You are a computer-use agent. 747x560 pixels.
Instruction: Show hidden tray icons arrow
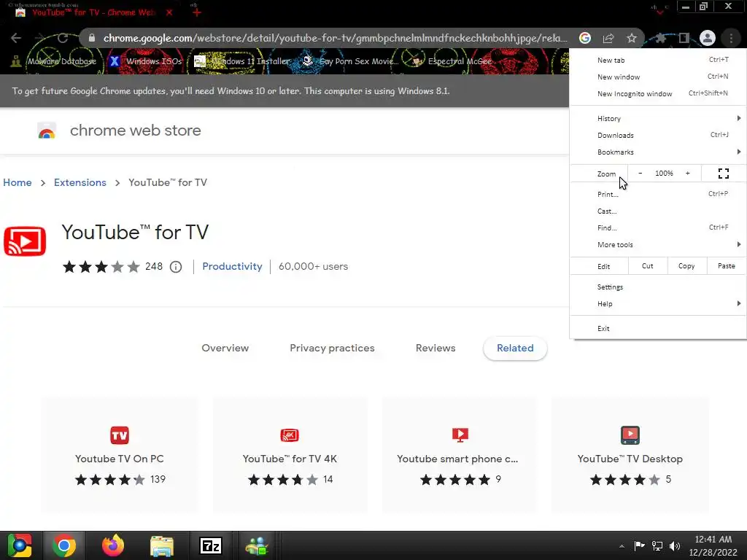pos(622,546)
